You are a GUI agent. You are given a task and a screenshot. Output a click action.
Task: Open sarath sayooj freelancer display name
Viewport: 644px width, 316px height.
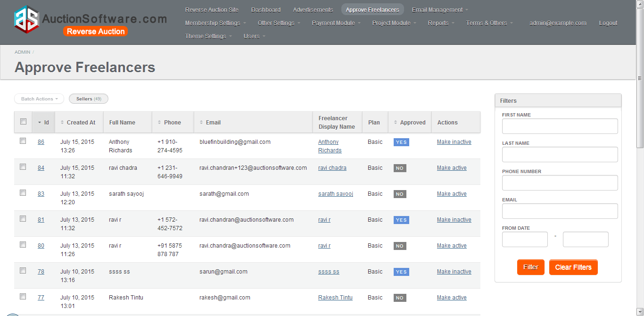336,194
